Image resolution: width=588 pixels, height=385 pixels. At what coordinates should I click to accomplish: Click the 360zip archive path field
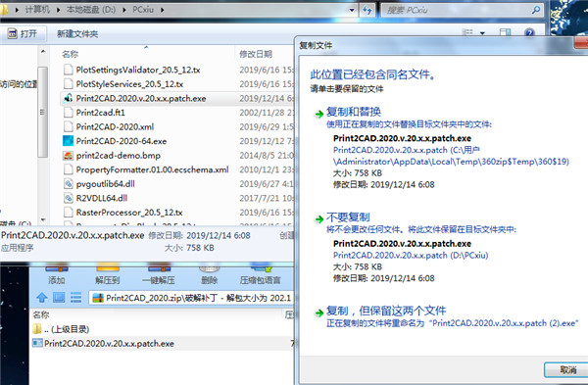click(x=191, y=298)
